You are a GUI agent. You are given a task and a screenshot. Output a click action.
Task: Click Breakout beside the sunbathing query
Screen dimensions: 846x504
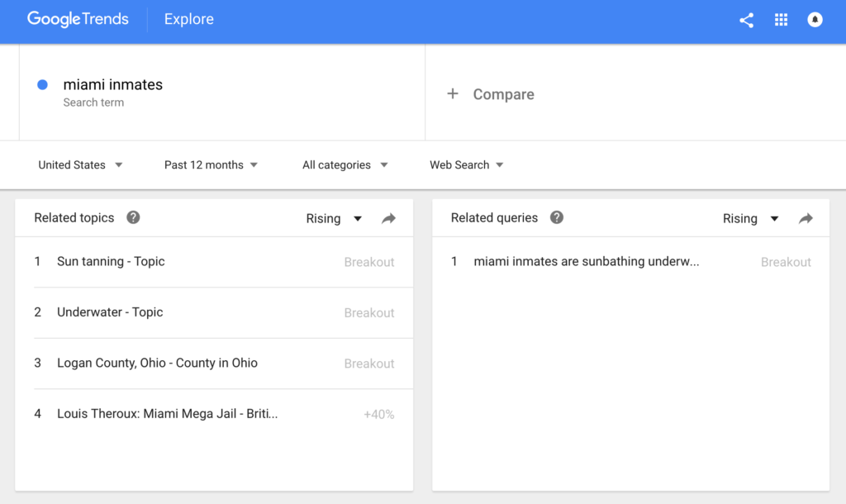(786, 262)
